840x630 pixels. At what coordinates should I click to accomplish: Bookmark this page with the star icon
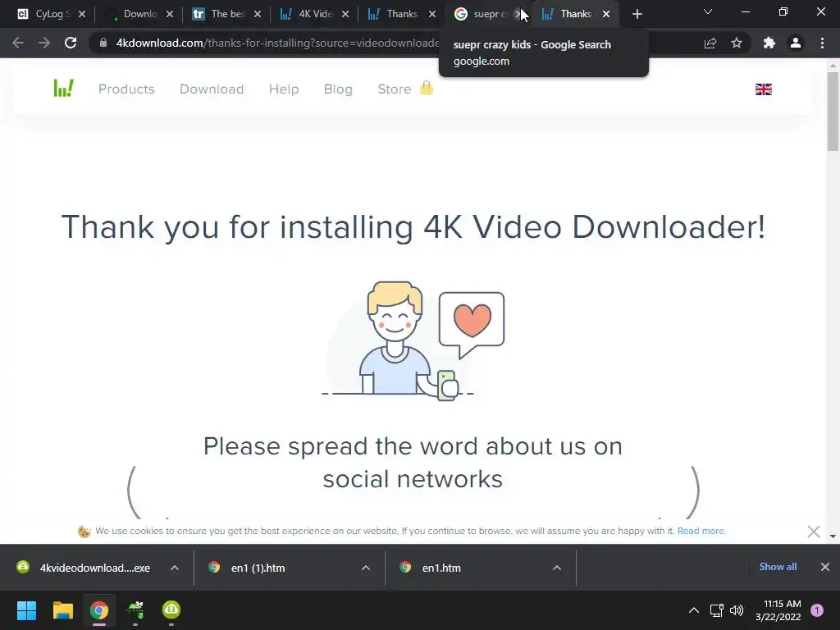737,43
